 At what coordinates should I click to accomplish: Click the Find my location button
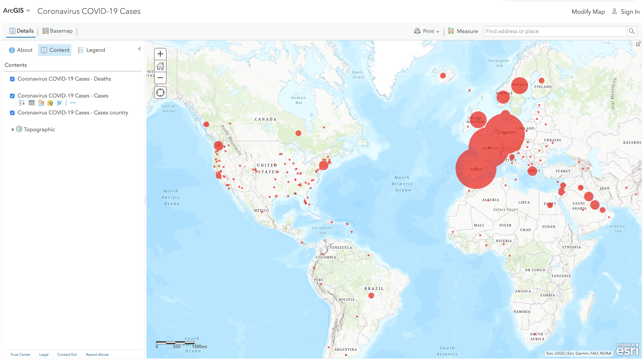click(160, 92)
